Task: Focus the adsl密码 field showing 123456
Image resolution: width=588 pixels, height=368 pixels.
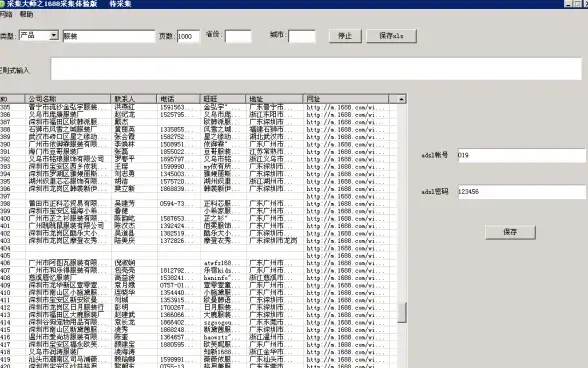Action: click(x=521, y=192)
